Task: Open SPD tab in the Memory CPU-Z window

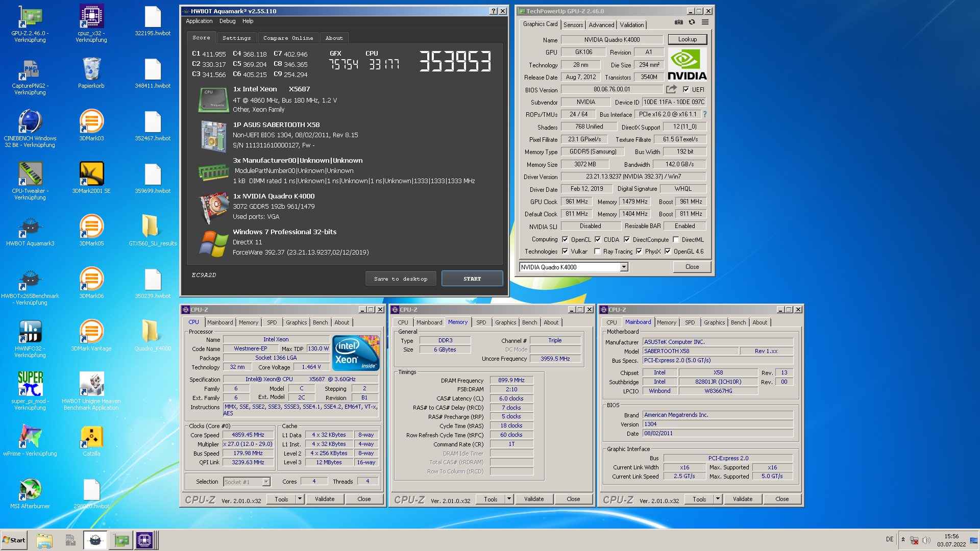Action: tap(481, 322)
